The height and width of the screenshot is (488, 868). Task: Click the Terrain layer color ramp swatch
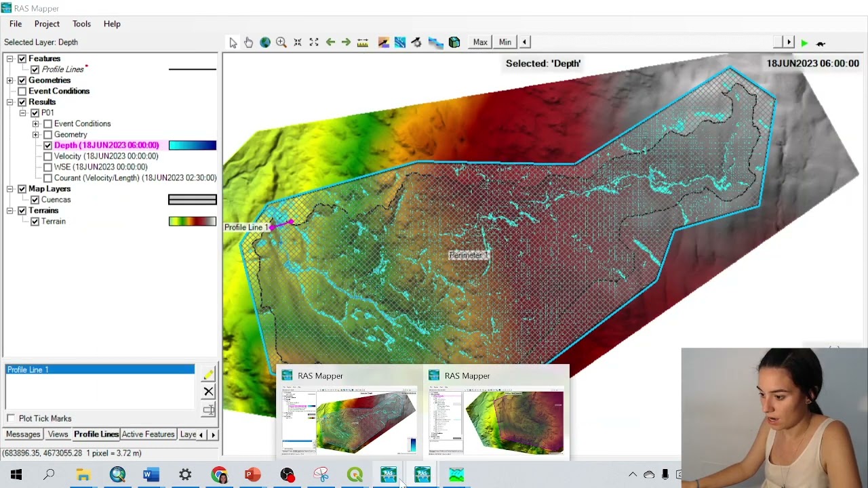click(193, 221)
